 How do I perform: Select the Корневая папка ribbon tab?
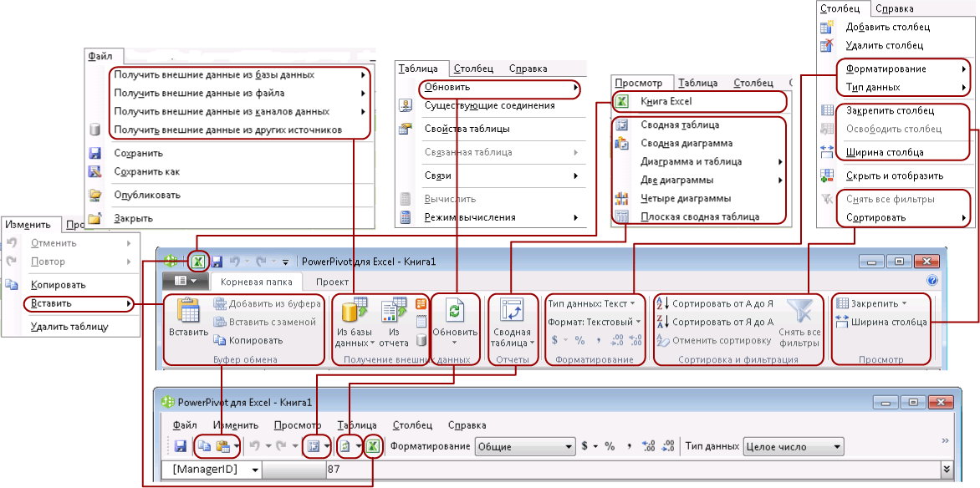point(257,282)
